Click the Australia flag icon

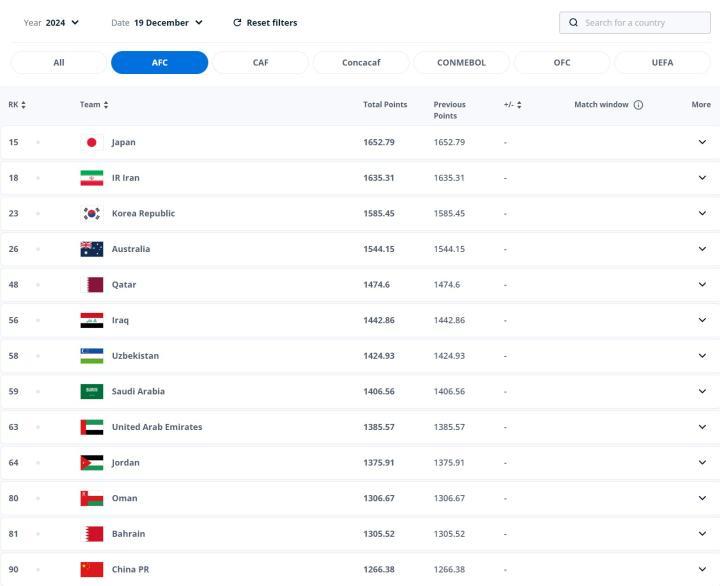pos(91,249)
